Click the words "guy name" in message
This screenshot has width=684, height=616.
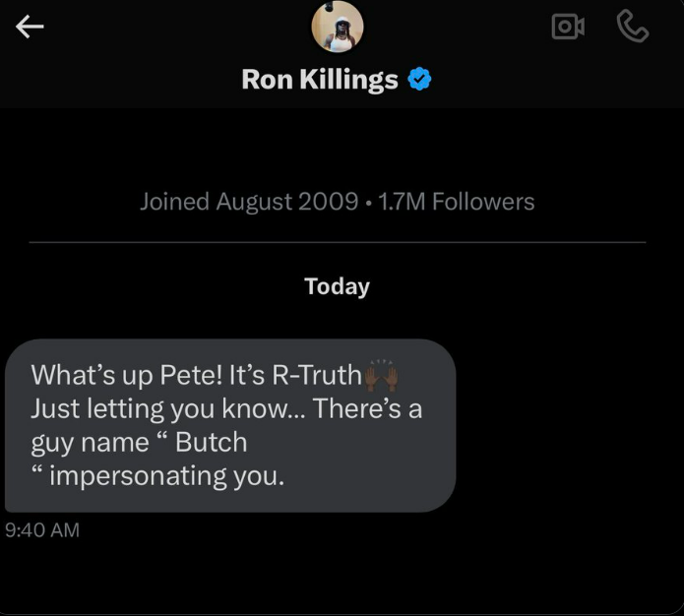(89, 442)
